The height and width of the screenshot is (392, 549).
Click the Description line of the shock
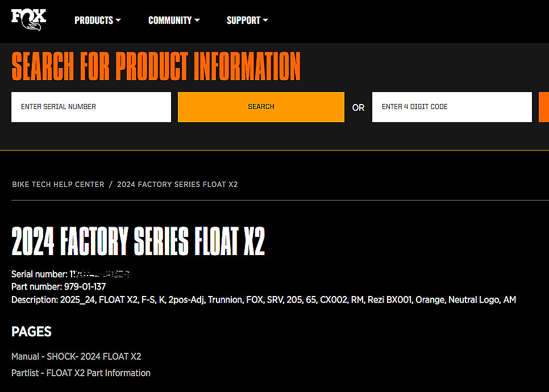264,300
